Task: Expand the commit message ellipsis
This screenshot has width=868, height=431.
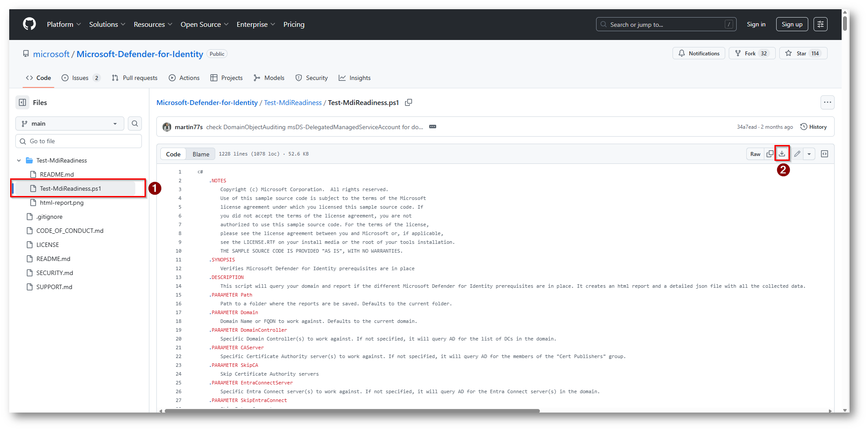Action: tap(433, 127)
